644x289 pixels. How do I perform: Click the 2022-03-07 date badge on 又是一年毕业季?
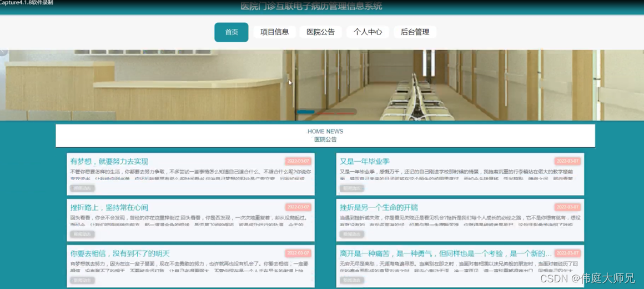tap(567, 161)
